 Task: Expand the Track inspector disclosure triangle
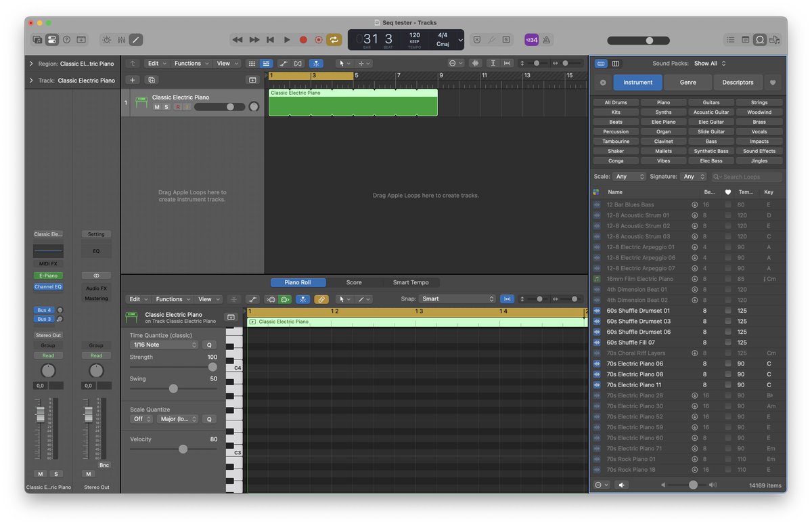click(x=31, y=81)
